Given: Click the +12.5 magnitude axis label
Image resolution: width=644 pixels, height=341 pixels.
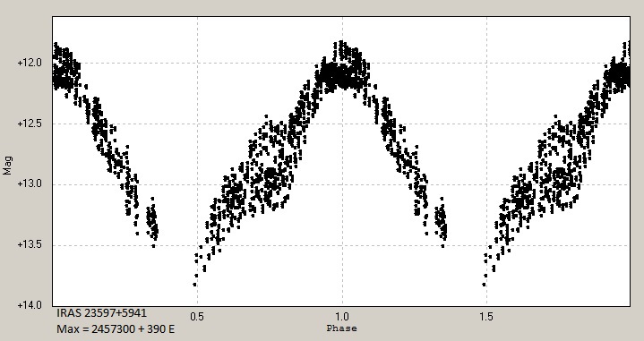Looking at the screenshot, I should tap(30, 124).
